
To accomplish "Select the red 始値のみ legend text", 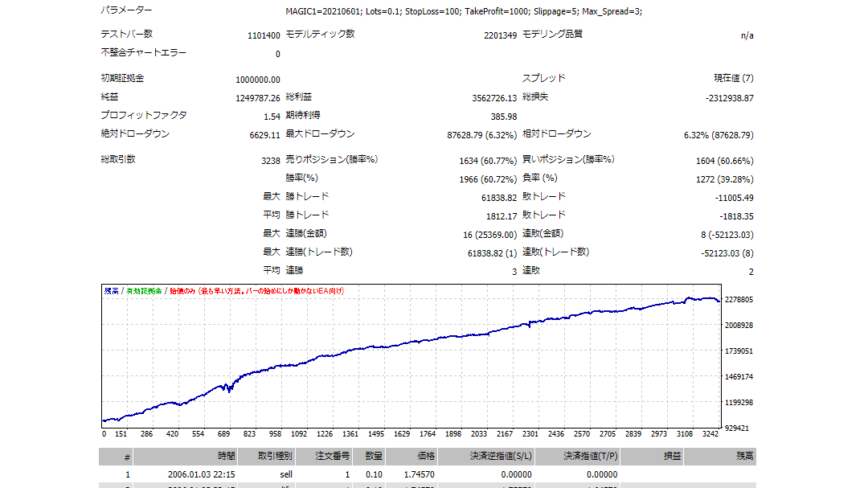I will (257, 291).
